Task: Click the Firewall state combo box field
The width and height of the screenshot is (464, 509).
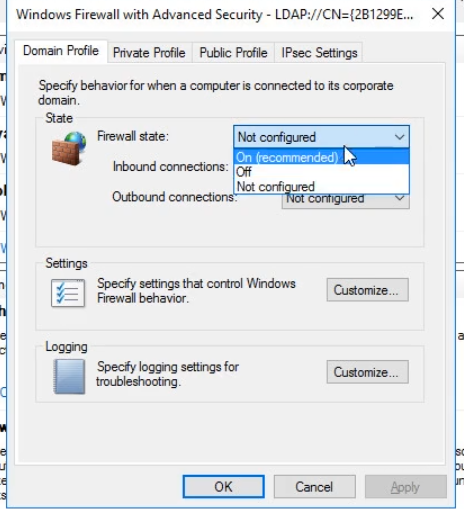Action: [321, 137]
